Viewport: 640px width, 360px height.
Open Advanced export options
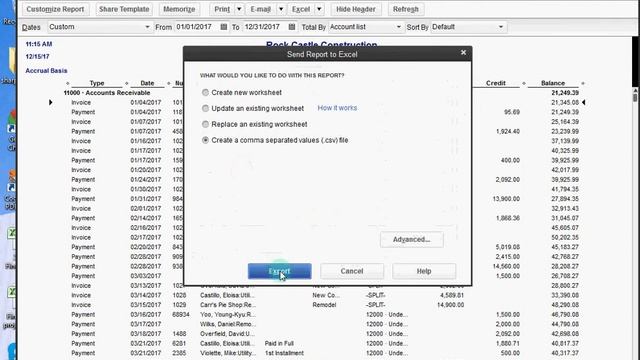(x=411, y=240)
